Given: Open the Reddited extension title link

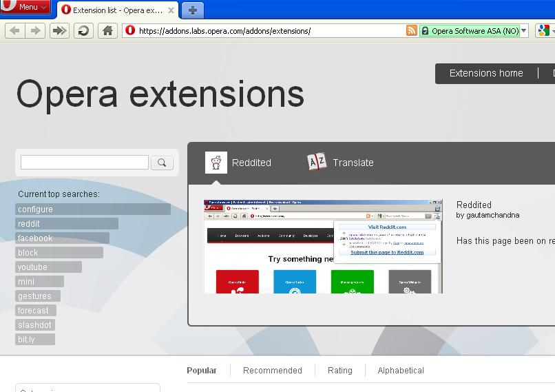Looking at the screenshot, I should (x=474, y=205).
